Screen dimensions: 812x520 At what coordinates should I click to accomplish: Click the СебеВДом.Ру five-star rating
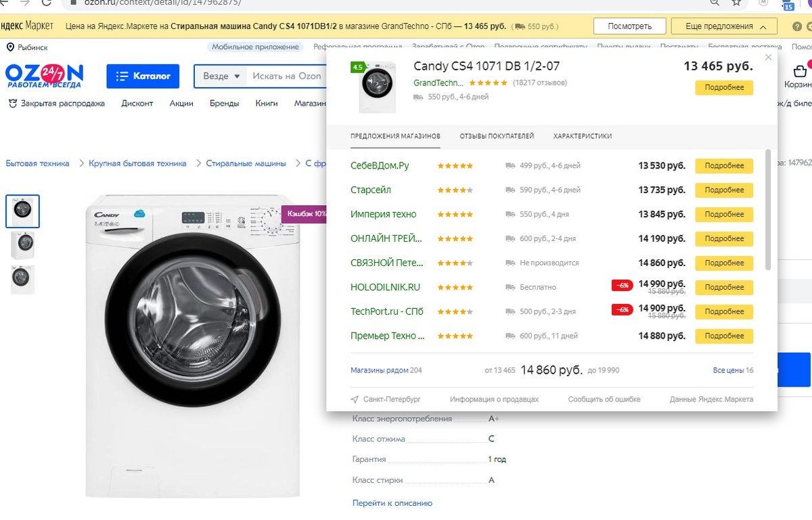tap(455, 166)
